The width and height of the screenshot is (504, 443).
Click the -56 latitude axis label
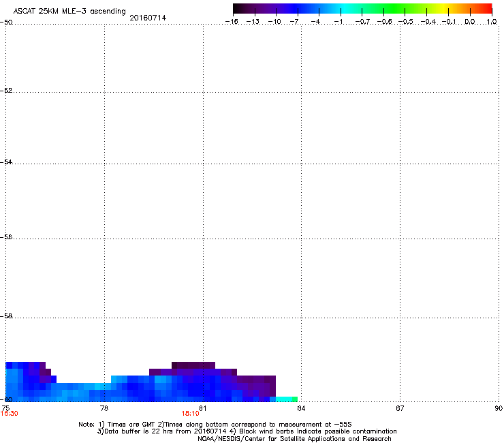6,236
